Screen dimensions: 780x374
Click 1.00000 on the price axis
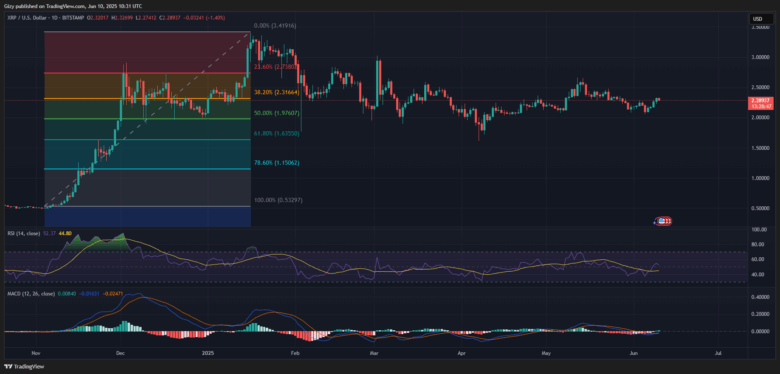pyautogui.click(x=760, y=178)
